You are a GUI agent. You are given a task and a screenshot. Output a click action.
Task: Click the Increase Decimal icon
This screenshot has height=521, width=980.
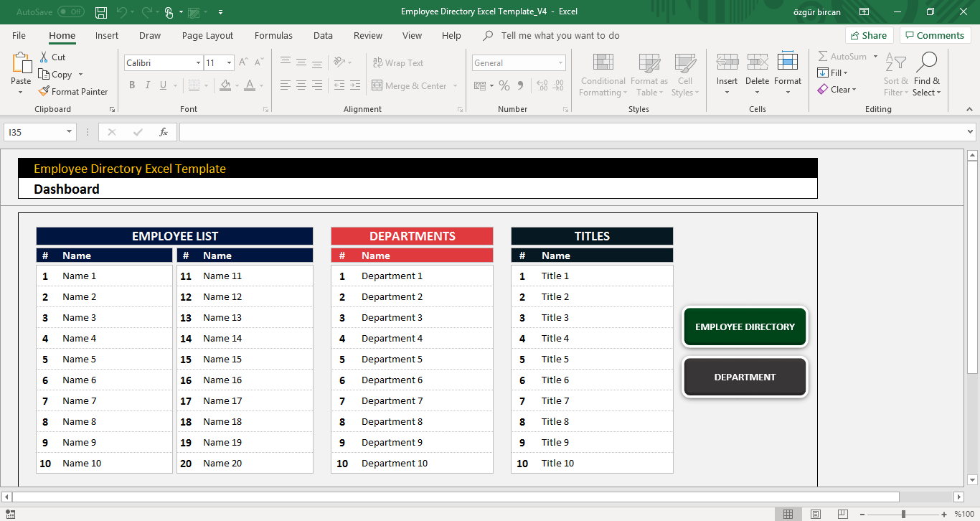tap(542, 85)
